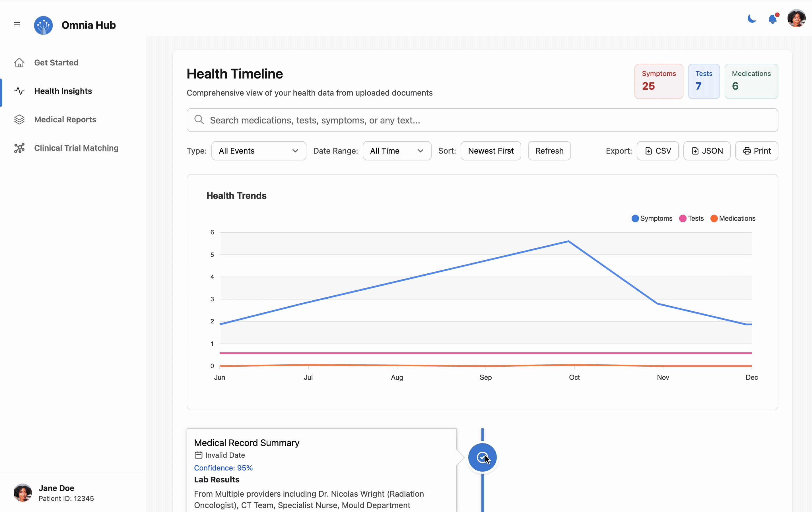This screenshot has width=812, height=512.
Task: Expand the Date Range dropdown
Action: click(397, 151)
